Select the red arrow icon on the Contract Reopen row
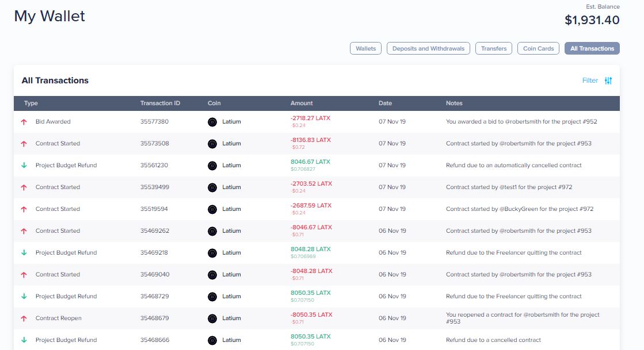644x350 pixels. click(x=24, y=318)
